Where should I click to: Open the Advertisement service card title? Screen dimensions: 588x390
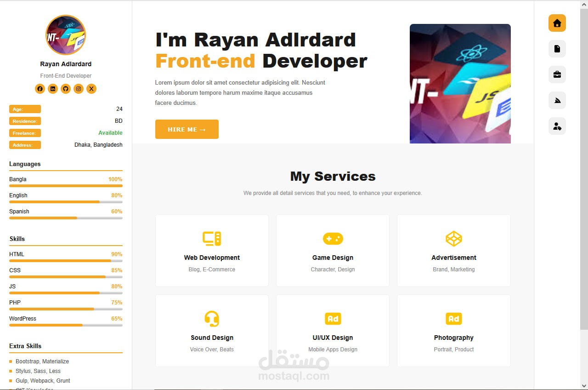tap(454, 258)
